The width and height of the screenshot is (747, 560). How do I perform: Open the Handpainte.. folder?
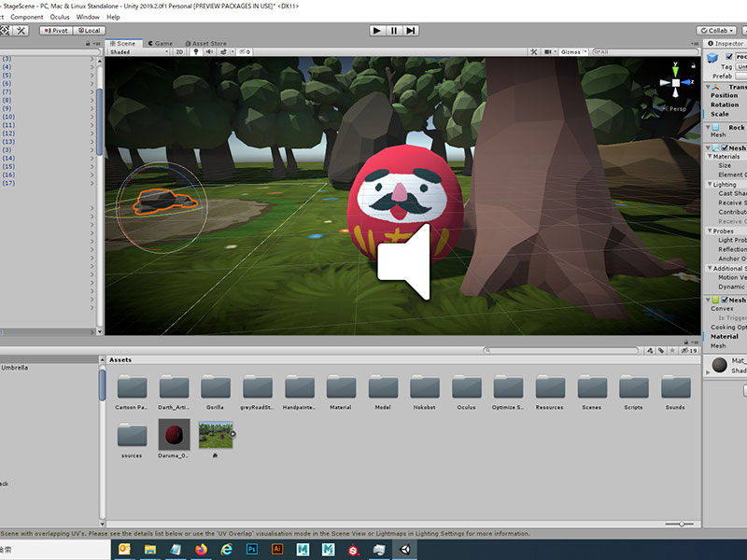point(299,392)
